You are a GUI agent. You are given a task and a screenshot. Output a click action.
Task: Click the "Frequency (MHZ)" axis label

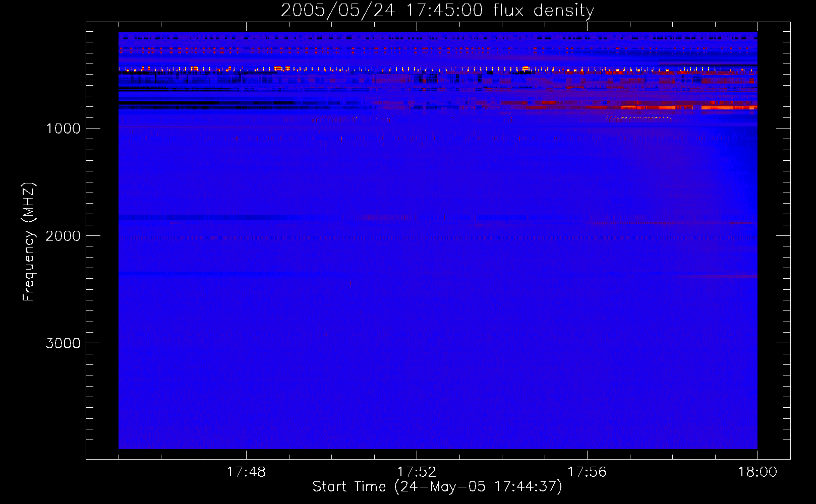click(x=29, y=242)
